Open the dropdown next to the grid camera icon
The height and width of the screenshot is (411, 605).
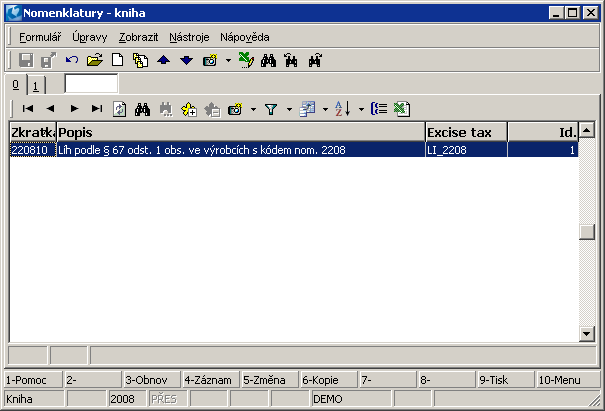click(253, 109)
